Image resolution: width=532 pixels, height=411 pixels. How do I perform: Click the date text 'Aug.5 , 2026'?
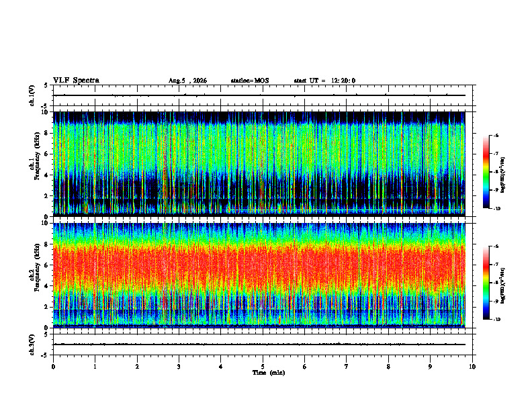point(187,81)
